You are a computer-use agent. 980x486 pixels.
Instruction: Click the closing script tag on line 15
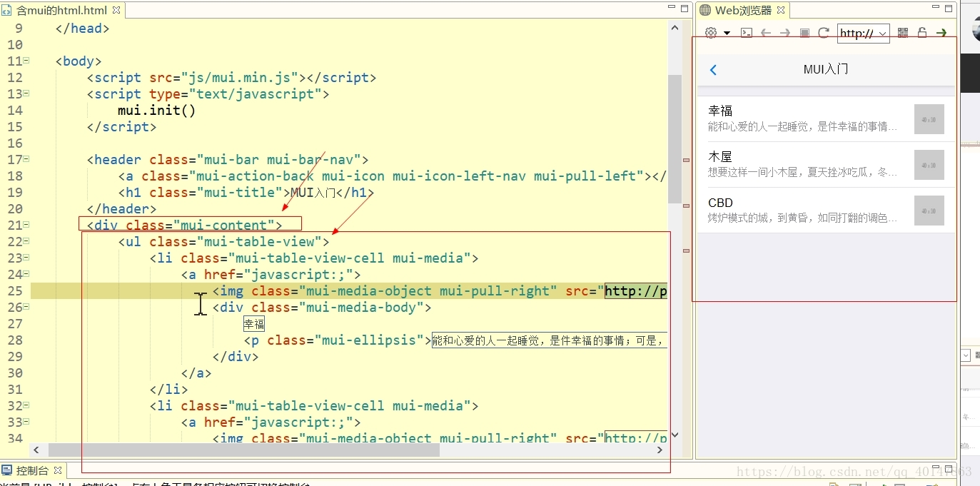point(122,127)
